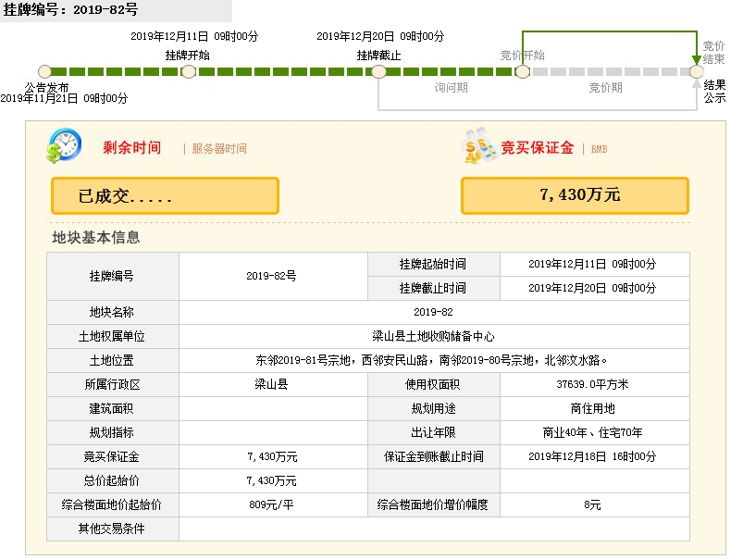The height and width of the screenshot is (560, 743).
Task: Click the 所属行政区 label cell
Action: 113,384
